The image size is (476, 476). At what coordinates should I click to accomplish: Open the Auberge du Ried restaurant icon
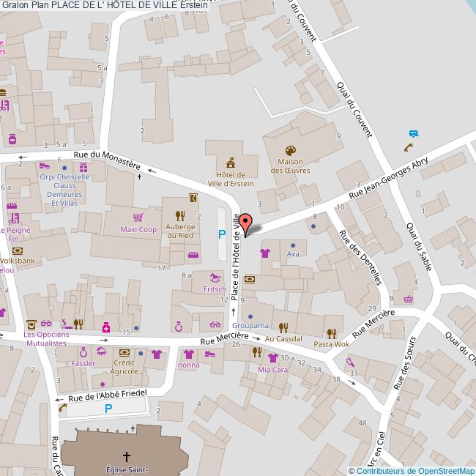pos(180,215)
